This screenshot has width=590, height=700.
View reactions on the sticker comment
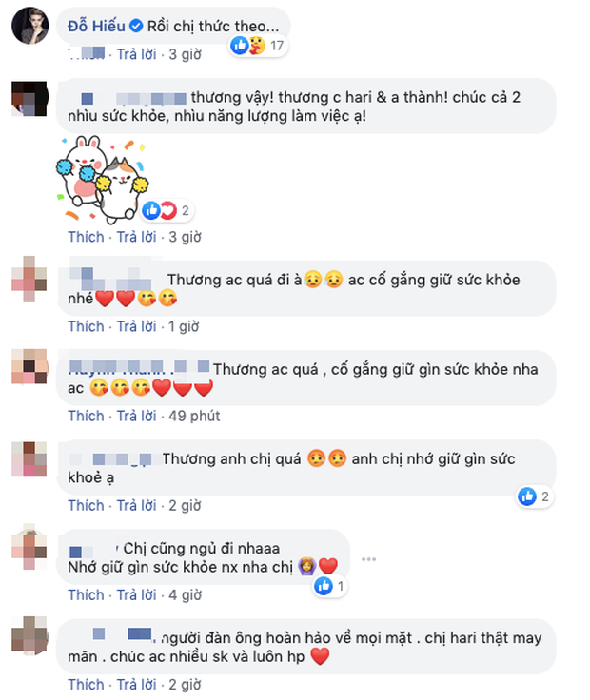[167, 211]
